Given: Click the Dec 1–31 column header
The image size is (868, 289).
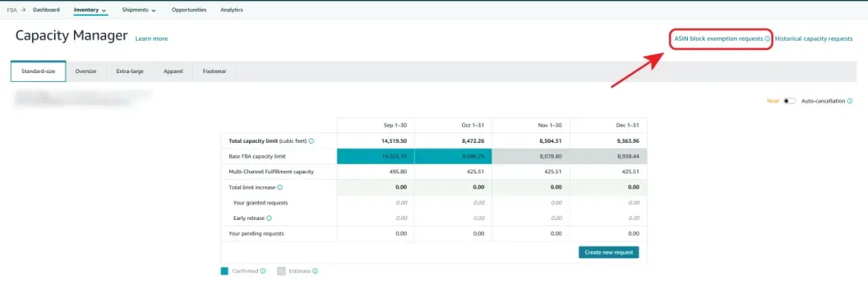Looking at the screenshot, I should 628,125.
